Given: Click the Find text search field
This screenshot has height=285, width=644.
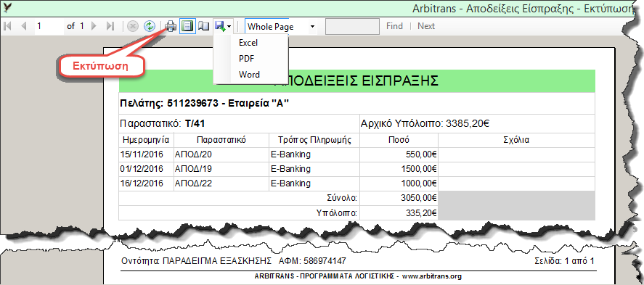Looking at the screenshot, I should (352, 26).
